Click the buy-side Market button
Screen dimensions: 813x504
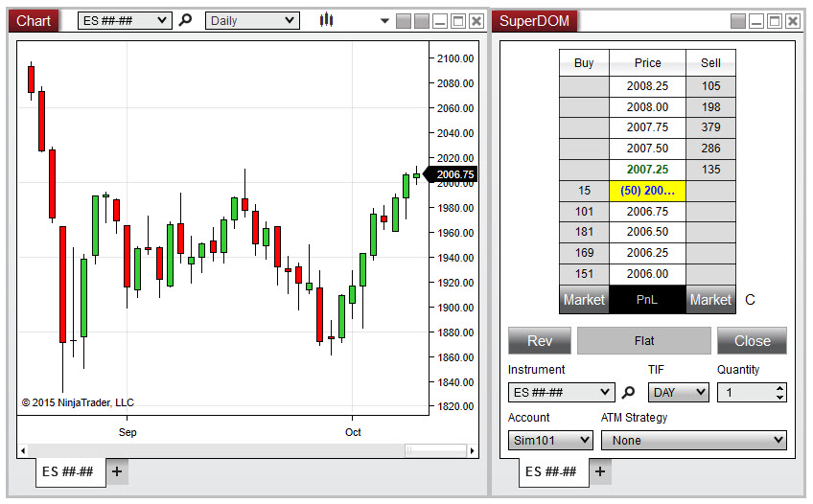coord(584,300)
